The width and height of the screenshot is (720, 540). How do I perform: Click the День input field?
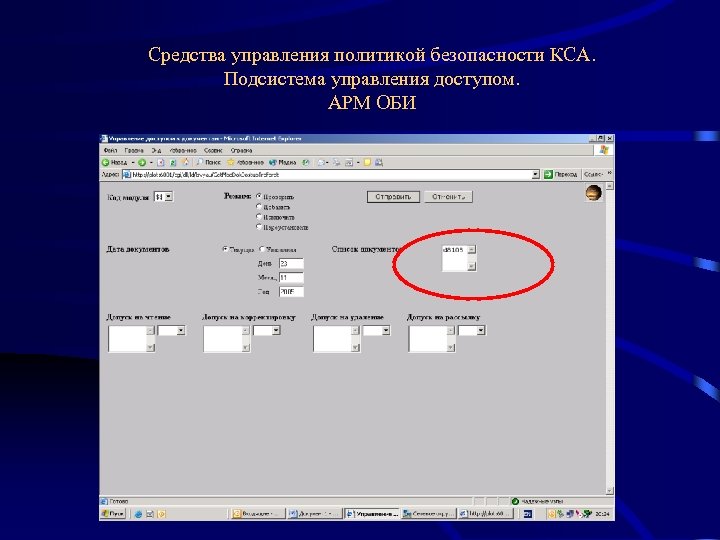tap(291, 264)
